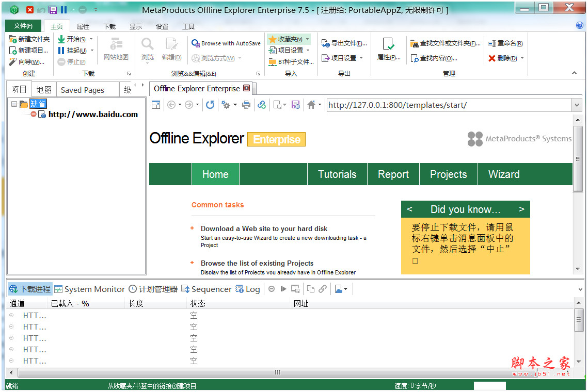
Task: Open BT种子文件 torrent import
Action: 291,62
